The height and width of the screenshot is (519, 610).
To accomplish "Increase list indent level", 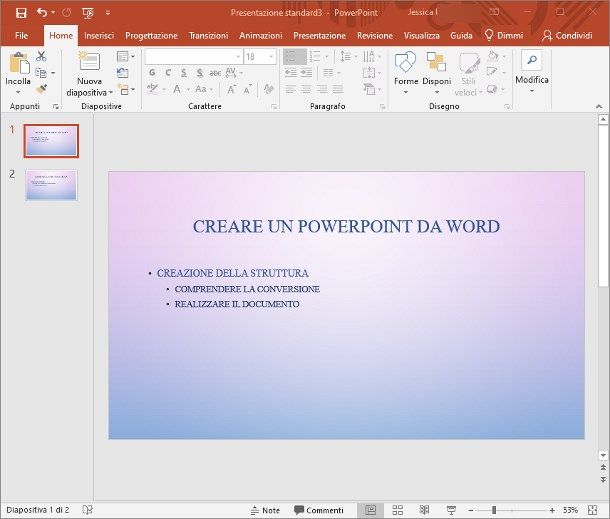I will click(x=307, y=73).
